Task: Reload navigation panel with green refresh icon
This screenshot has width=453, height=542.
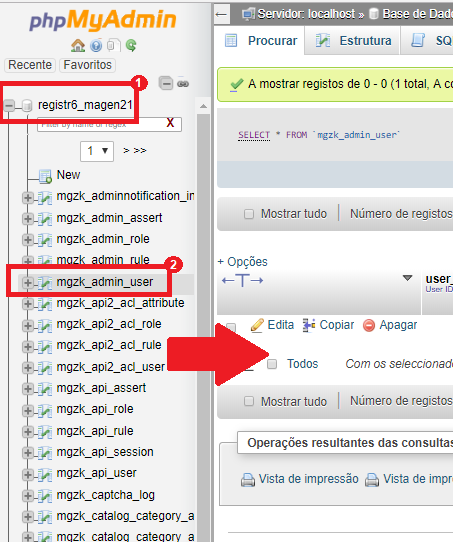Action: click(131, 45)
